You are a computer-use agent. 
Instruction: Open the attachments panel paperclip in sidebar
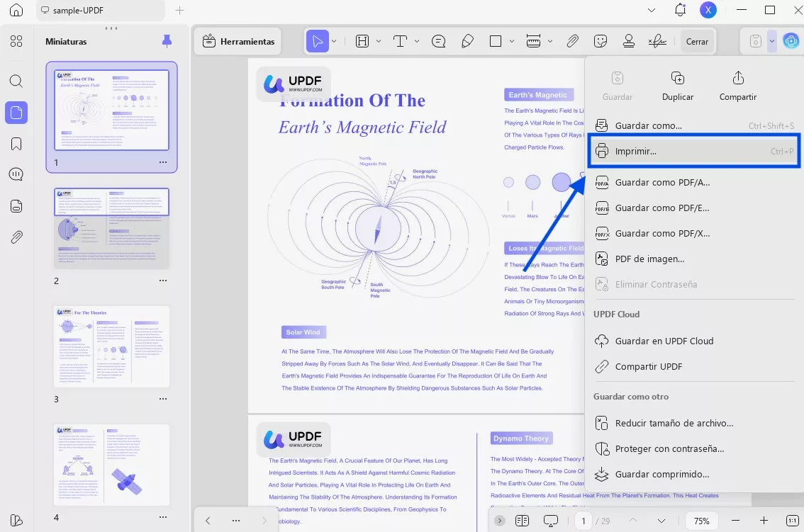pyautogui.click(x=16, y=237)
